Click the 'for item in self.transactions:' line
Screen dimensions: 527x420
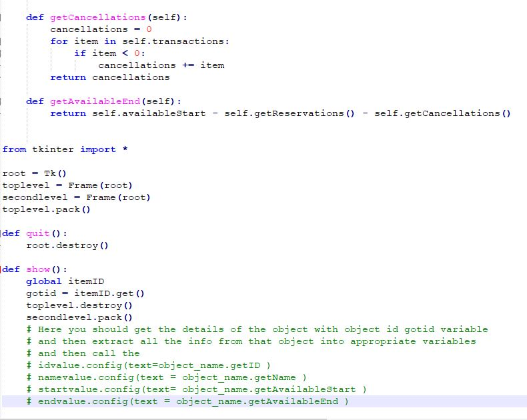139,41
